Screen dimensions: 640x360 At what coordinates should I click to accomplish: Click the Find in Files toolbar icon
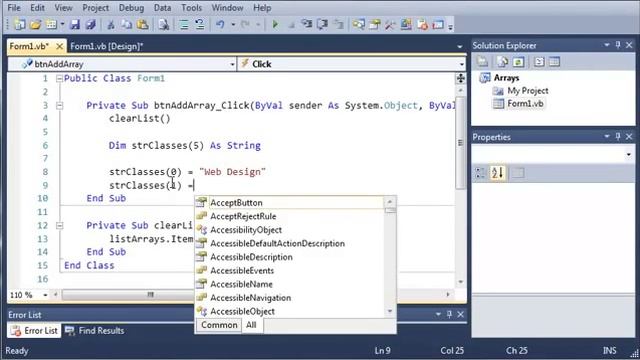(164, 25)
